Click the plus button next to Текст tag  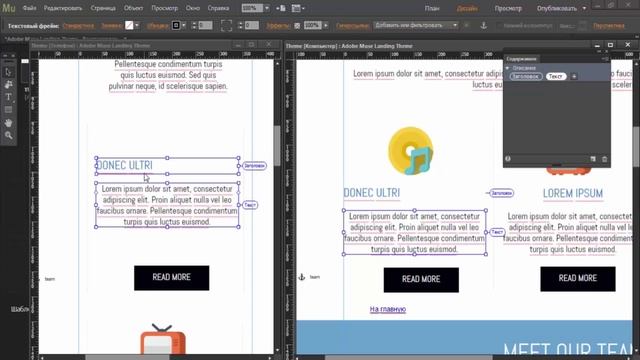[x=574, y=76]
